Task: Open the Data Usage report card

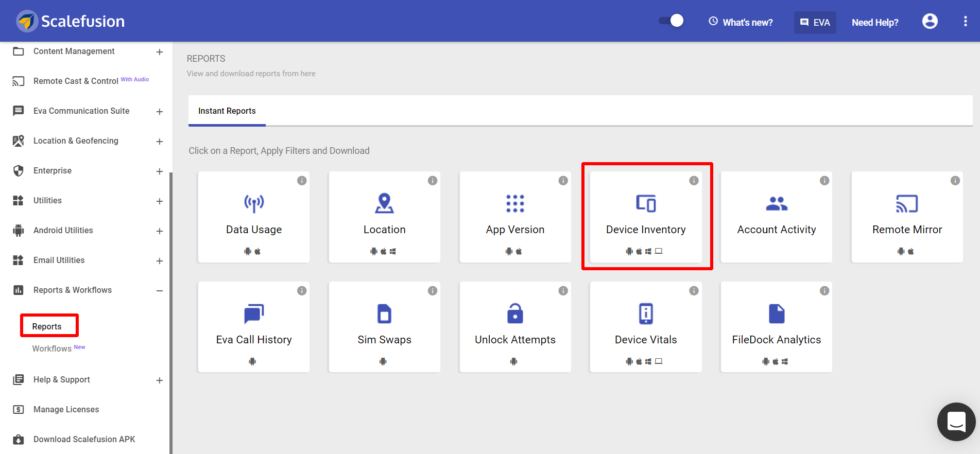Action: coord(254,217)
